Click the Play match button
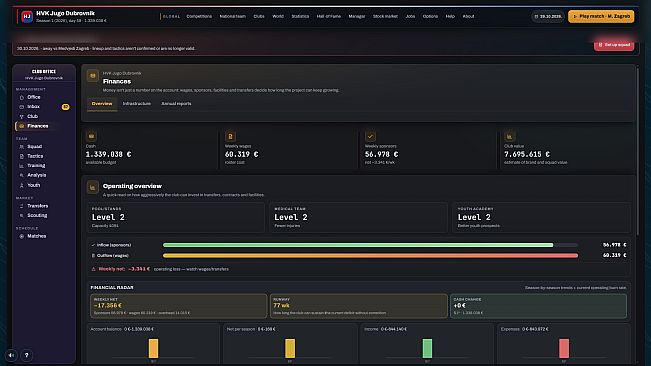This screenshot has width=651, height=366. (601, 16)
